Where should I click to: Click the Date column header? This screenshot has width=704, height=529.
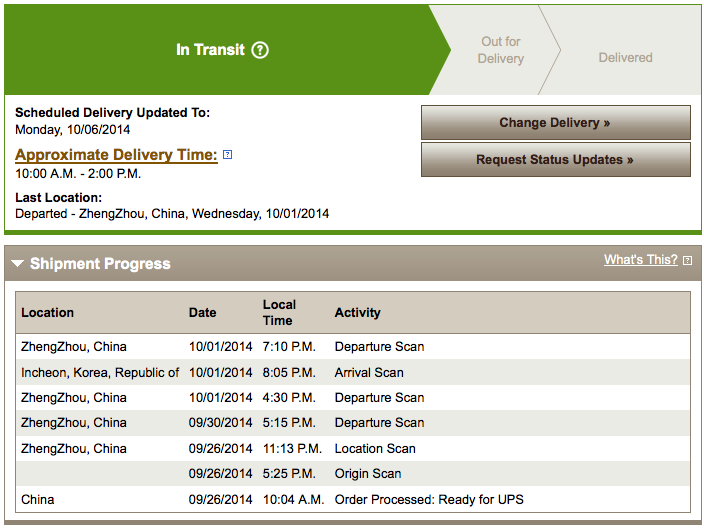pos(202,313)
